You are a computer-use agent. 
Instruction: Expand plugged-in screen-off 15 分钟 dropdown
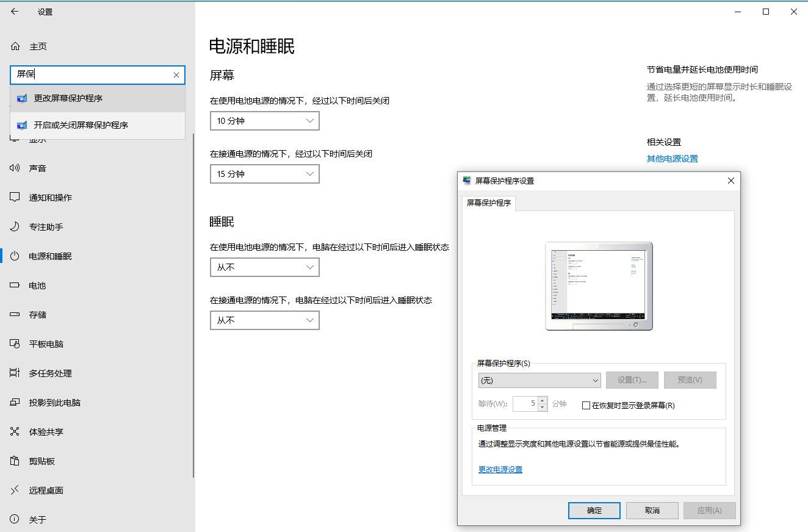264,174
